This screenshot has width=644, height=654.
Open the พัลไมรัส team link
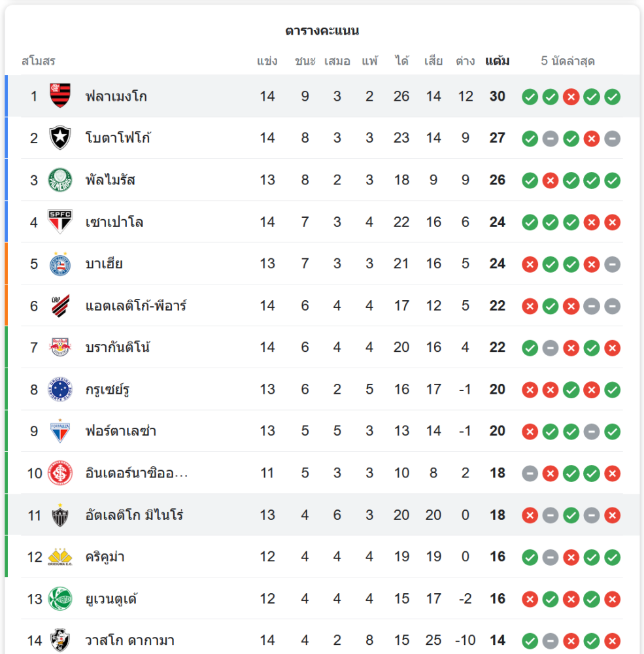[x=110, y=180]
